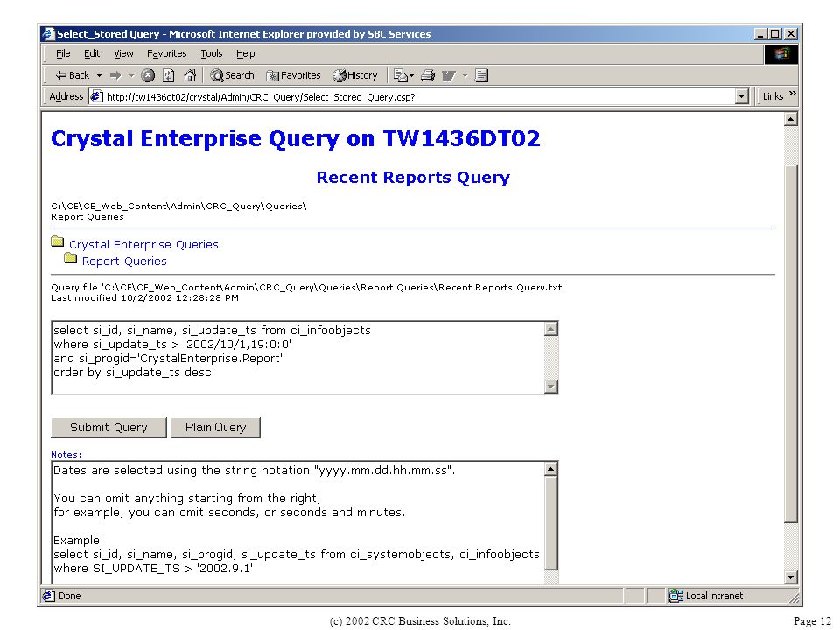
Task: Click the Recent Reports Query heading
Action: [x=413, y=178]
